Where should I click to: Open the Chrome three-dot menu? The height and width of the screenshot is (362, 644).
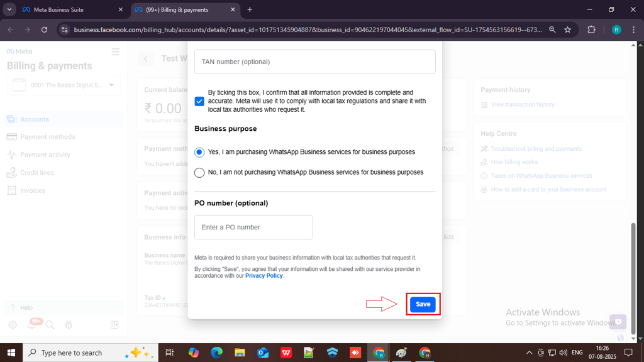pyautogui.click(x=633, y=30)
